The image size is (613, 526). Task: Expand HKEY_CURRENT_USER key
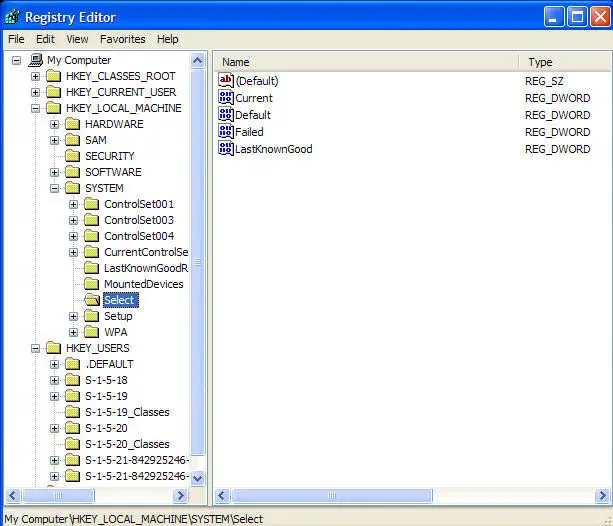pyautogui.click(x=36, y=92)
